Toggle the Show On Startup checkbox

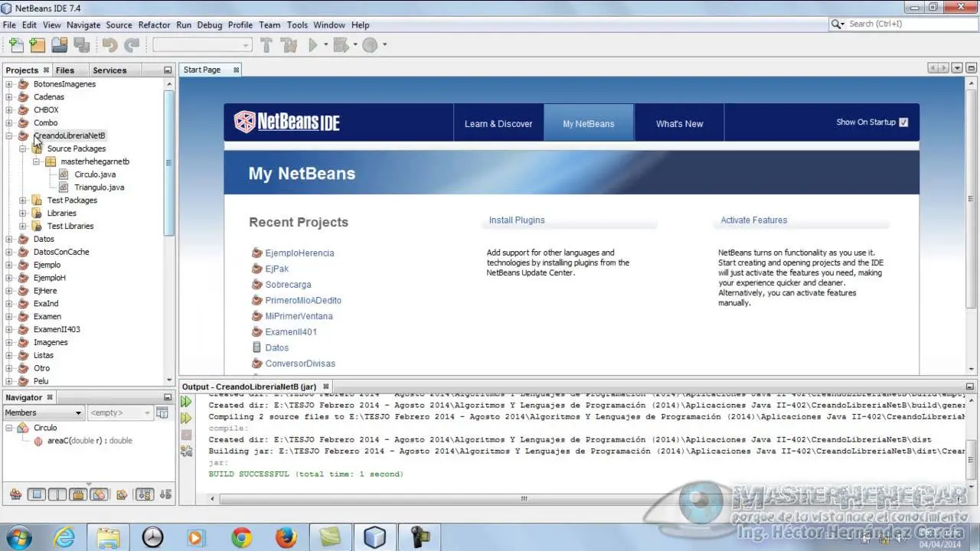pyautogui.click(x=903, y=122)
